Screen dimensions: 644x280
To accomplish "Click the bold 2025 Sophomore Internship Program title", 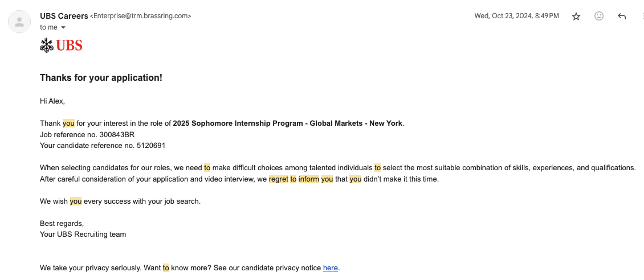I will [288, 123].
